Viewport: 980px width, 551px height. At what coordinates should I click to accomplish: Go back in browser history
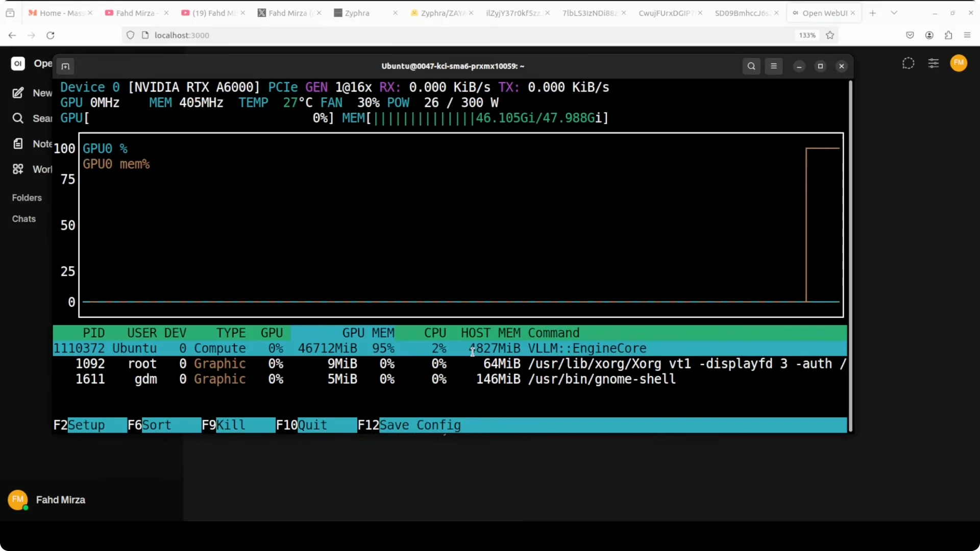point(12,35)
